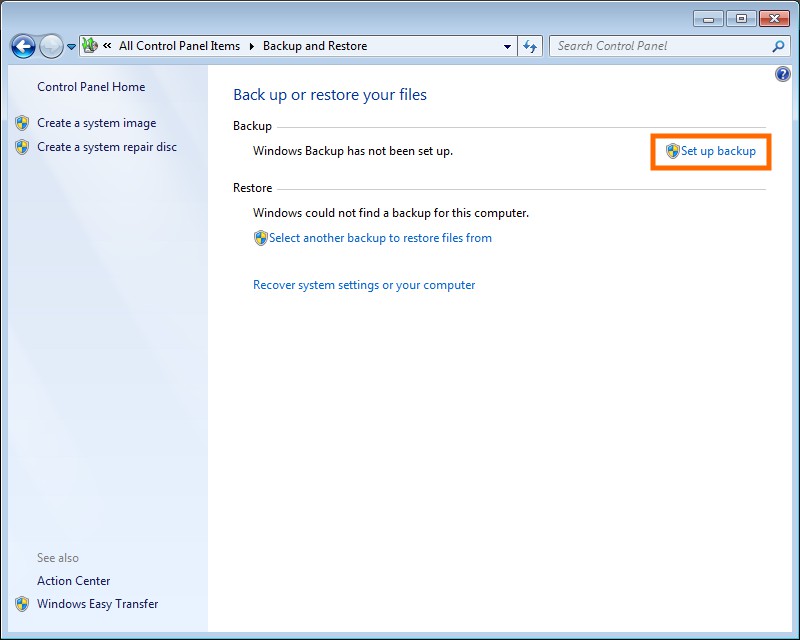Click shield icon beside Create a system repair disc
The height and width of the screenshot is (640, 800).
[x=22, y=147]
